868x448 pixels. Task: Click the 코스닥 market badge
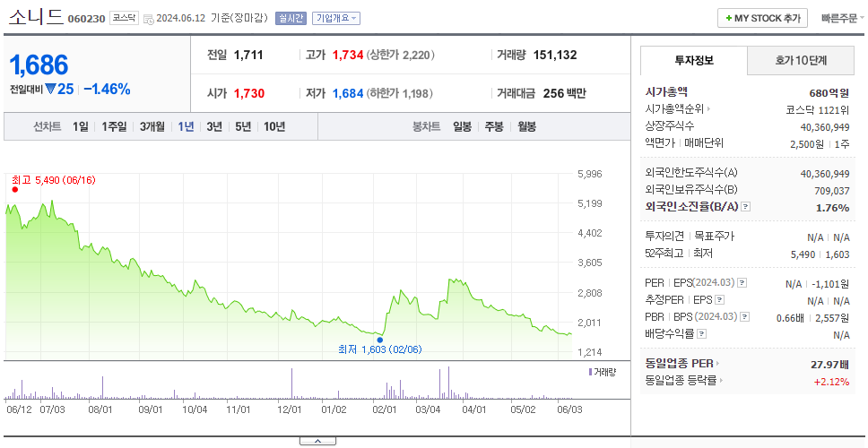click(125, 18)
